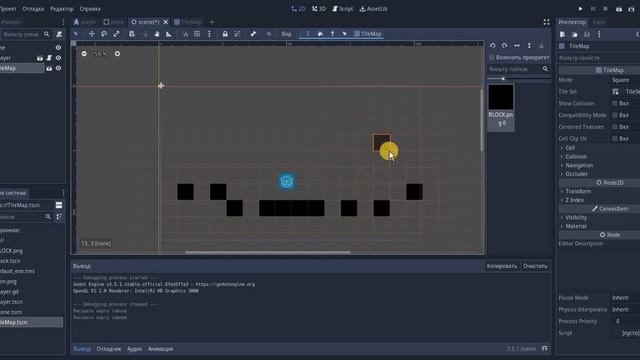Open the Отладка menu

[x=33, y=9]
